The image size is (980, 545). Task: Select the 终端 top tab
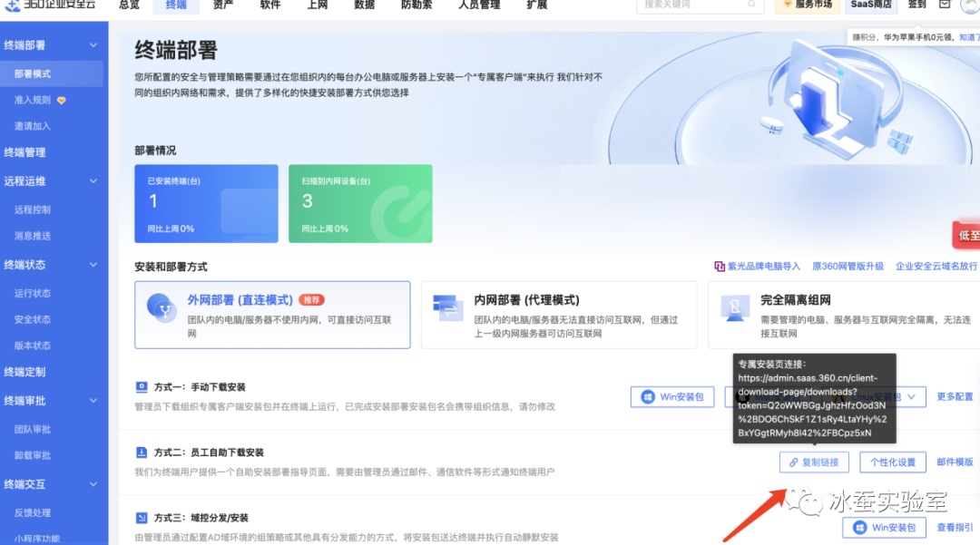click(176, 5)
